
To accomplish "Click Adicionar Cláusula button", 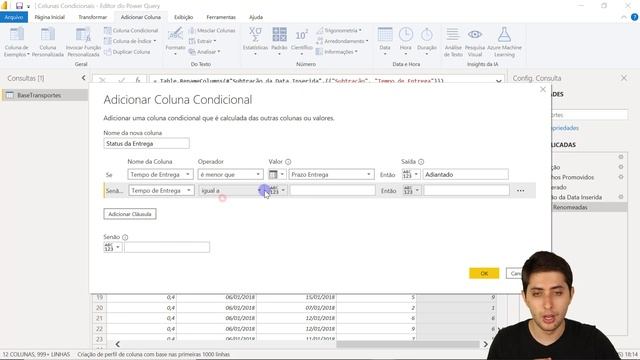I will [x=130, y=214].
